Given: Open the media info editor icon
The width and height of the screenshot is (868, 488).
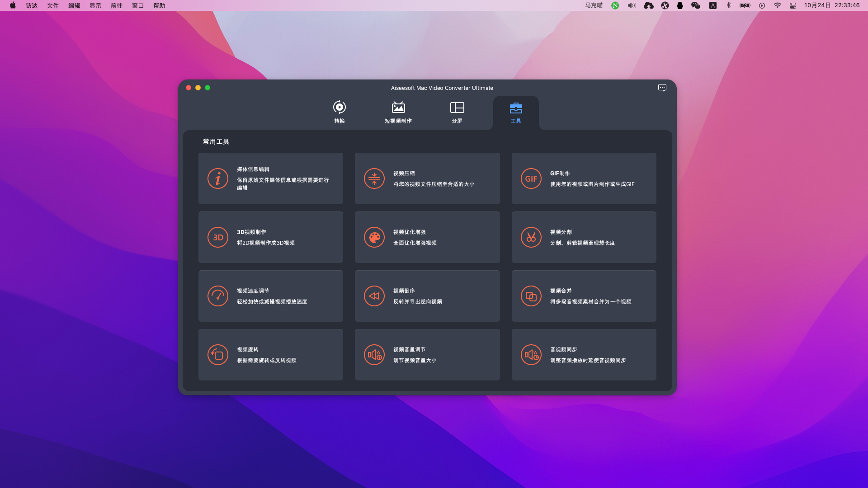Looking at the screenshot, I should (218, 178).
